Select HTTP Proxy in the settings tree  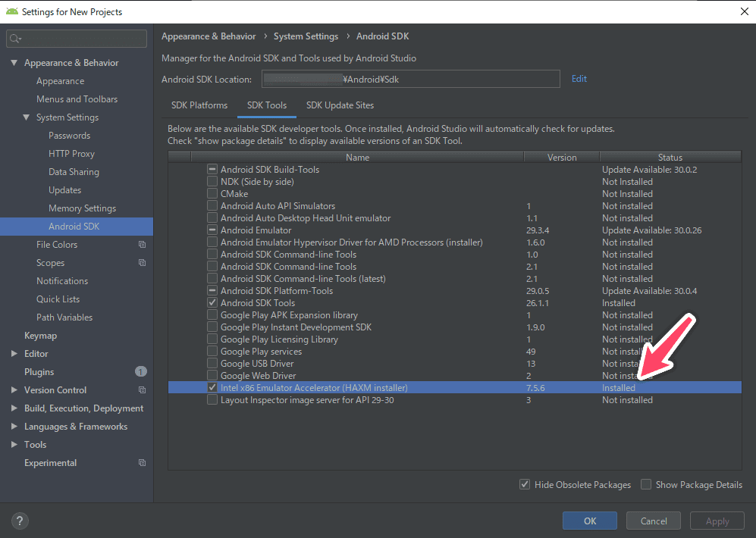[71, 154]
